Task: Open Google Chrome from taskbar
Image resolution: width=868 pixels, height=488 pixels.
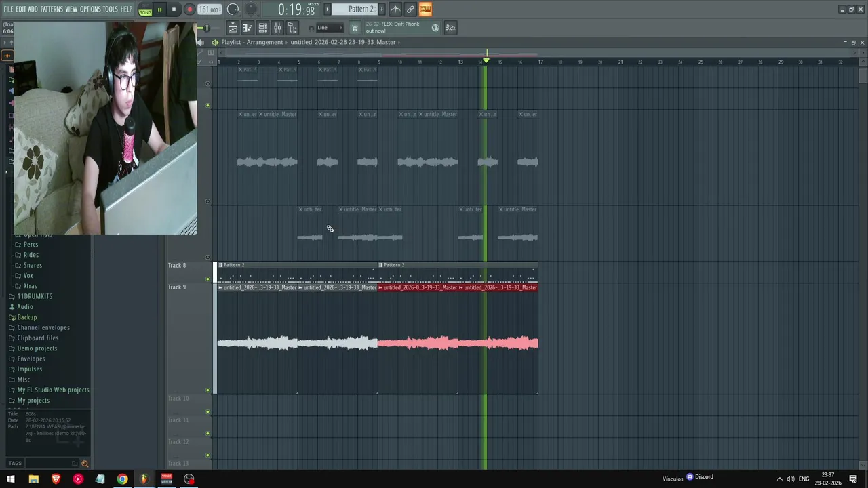Action: click(122, 479)
